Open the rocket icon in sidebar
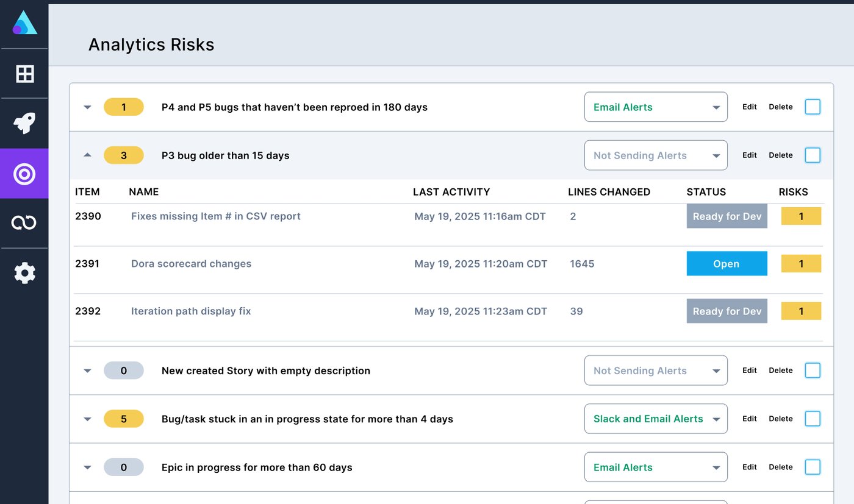Viewport: 854px width, 504px height. coord(24,124)
